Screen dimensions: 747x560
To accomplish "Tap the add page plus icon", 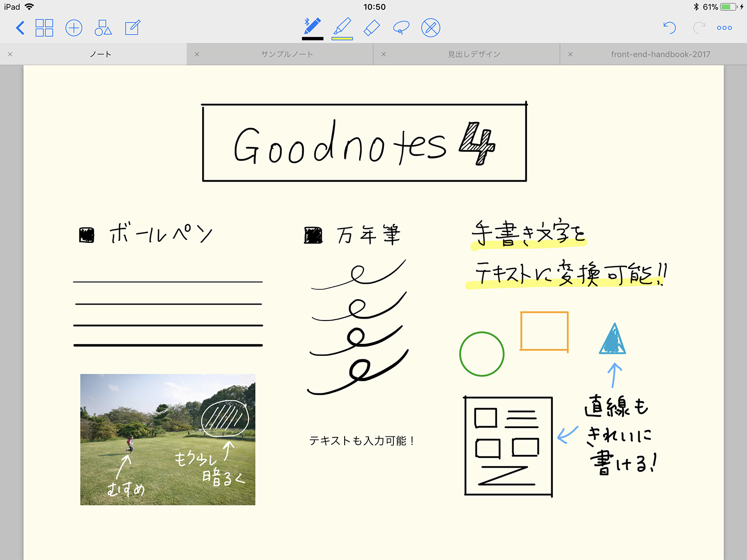I will coord(74,28).
